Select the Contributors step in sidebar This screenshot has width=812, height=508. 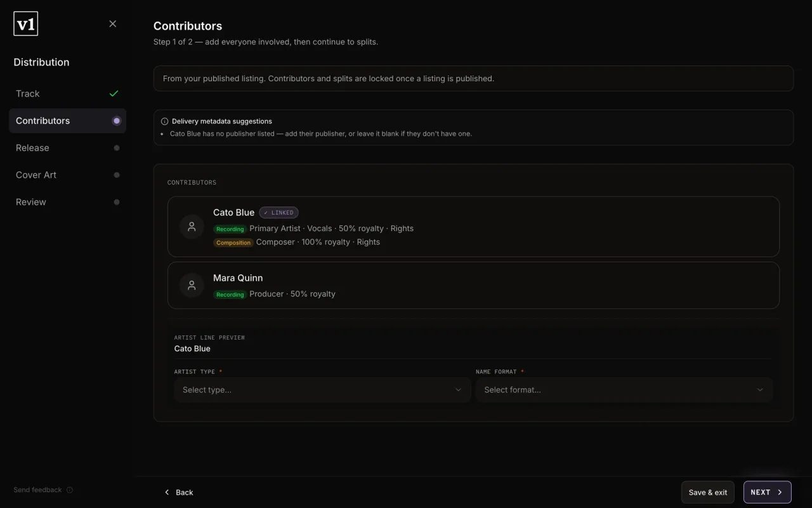coord(67,121)
